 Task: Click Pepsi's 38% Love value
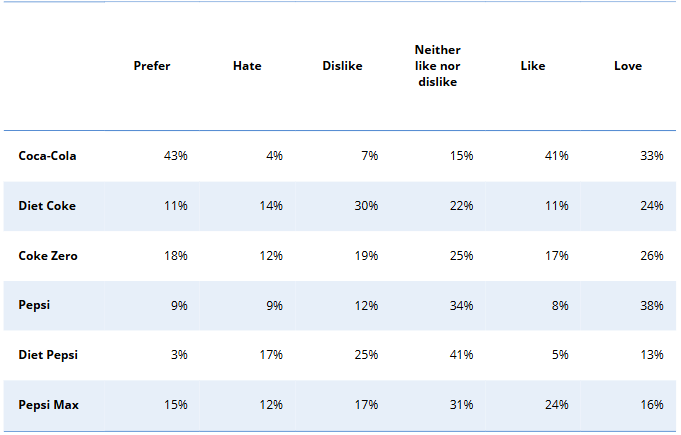[x=652, y=305]
